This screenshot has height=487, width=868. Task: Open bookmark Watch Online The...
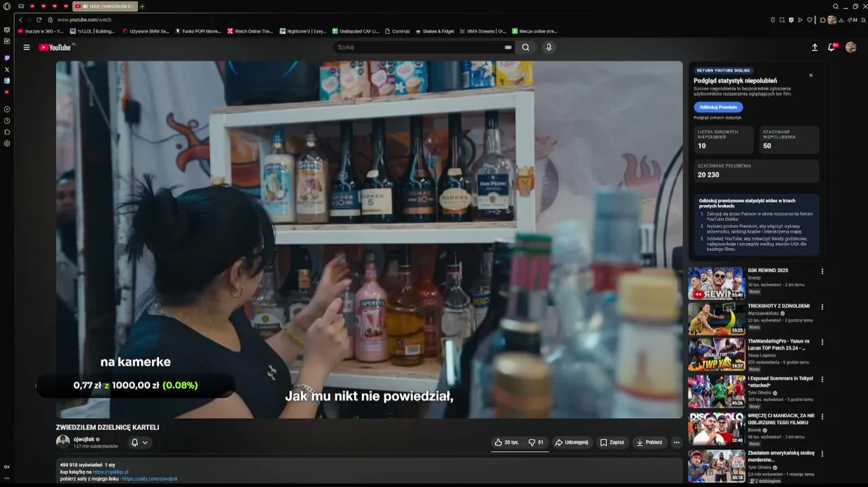pyautogui.click(x=250, y=31)
